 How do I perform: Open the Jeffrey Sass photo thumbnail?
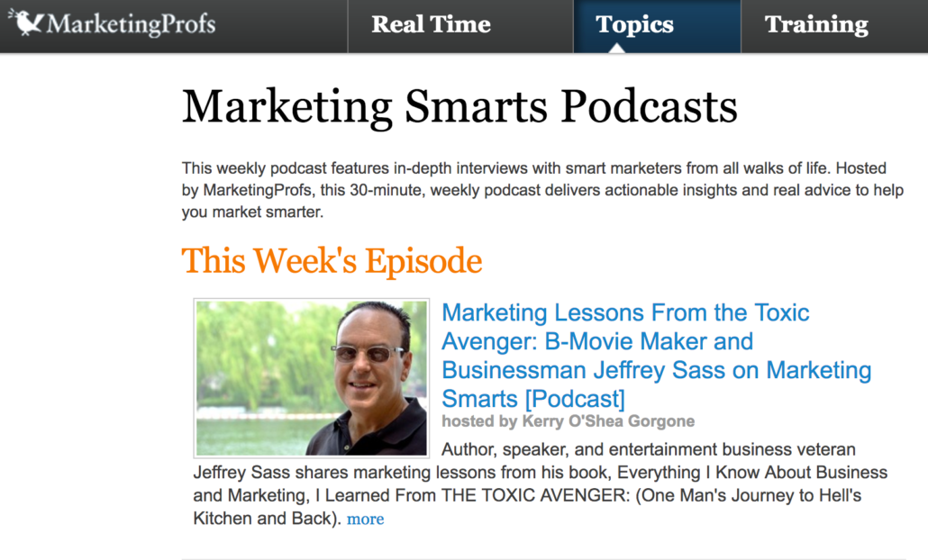(312, 378)
